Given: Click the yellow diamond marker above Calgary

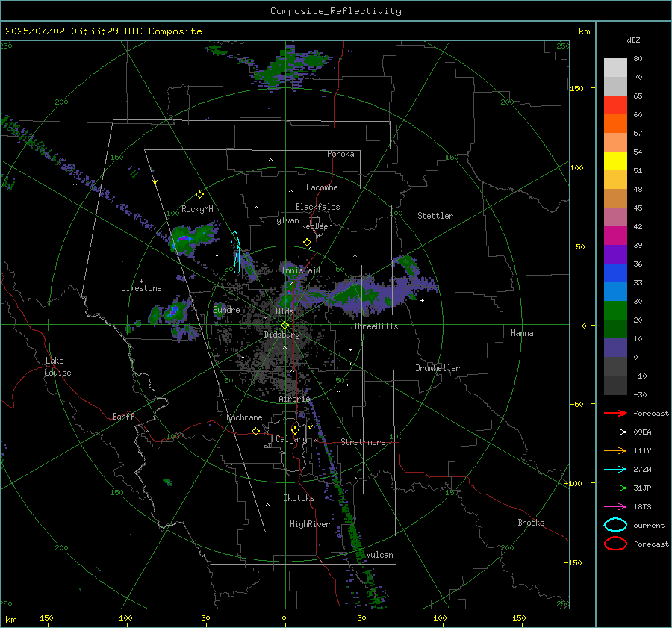Looking at the screenshot, I should tap(295, 430).
